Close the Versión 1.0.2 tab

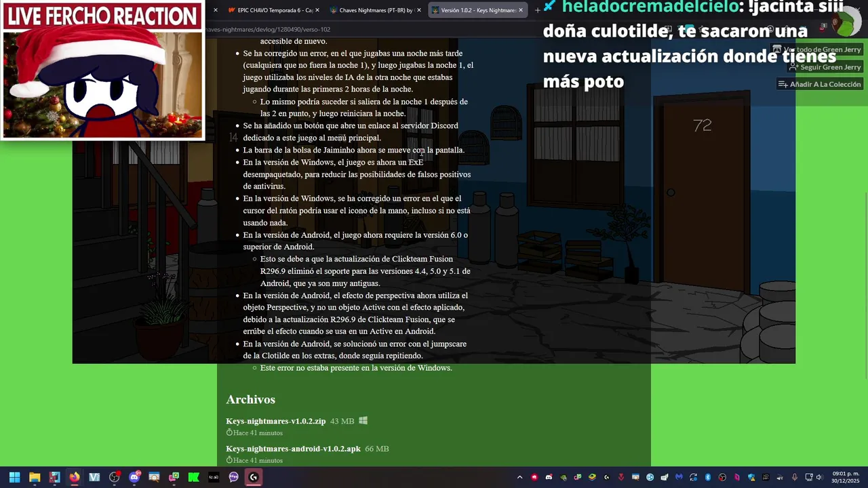[521, 10]
